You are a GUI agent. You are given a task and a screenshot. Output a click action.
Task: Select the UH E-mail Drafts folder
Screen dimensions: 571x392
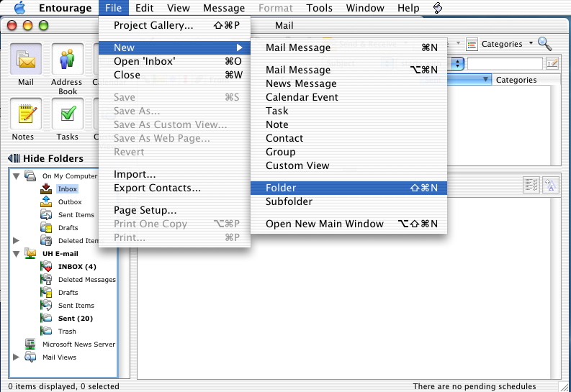(x=68, y=292)
